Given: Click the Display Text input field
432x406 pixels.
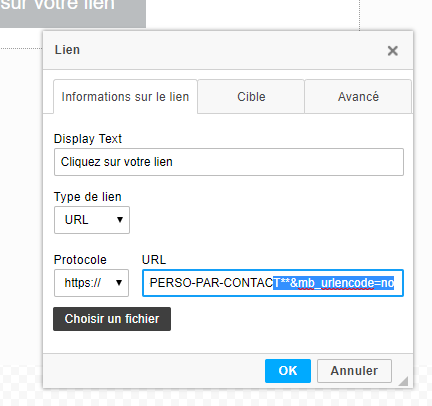Looking at the screenshot, I should [x=229, y=162].
